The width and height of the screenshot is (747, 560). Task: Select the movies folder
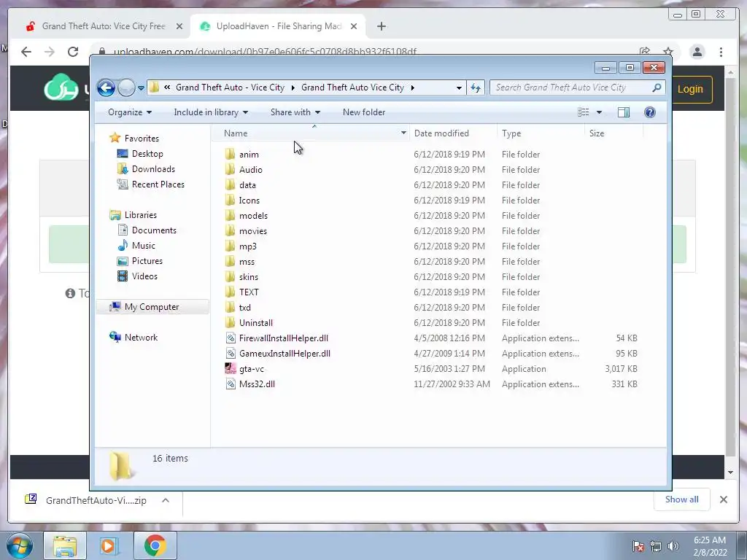pos(253,231)
